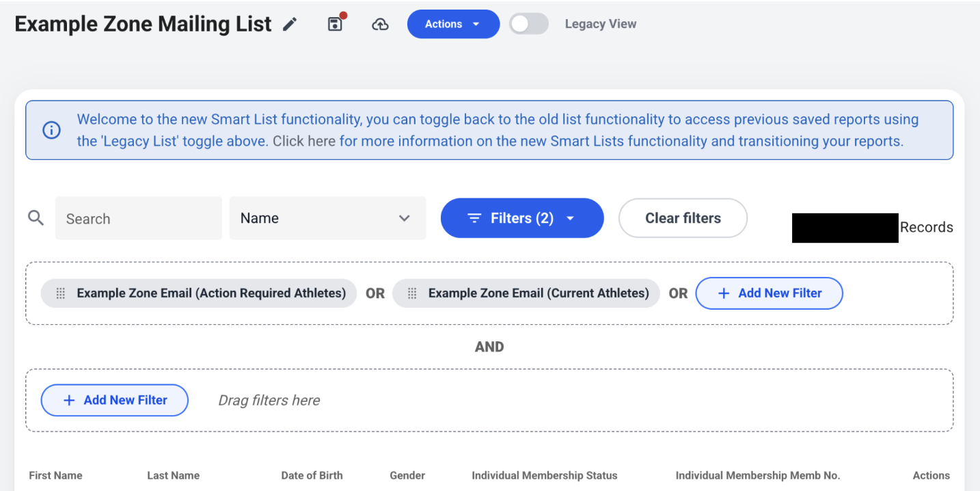980x491 pixels.
Task: Expand the Name search field dropdown
Action: coord(327,218)
